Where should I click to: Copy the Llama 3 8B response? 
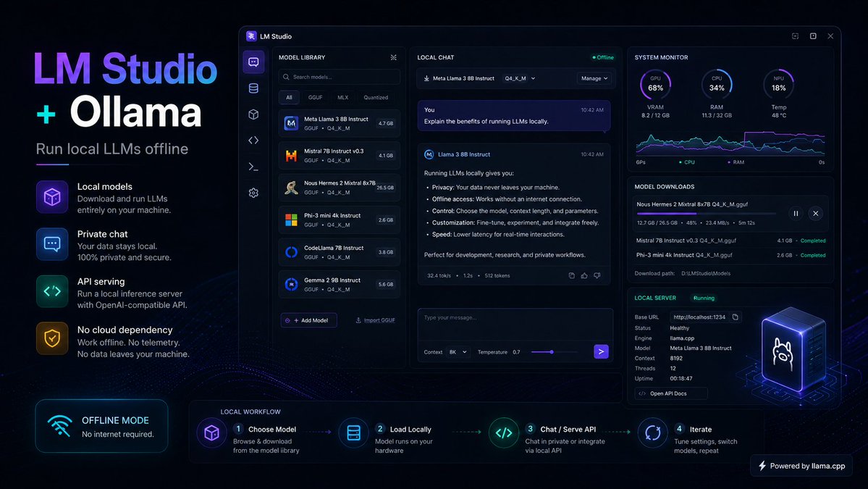pyautogui.click(x=571, y=276)
